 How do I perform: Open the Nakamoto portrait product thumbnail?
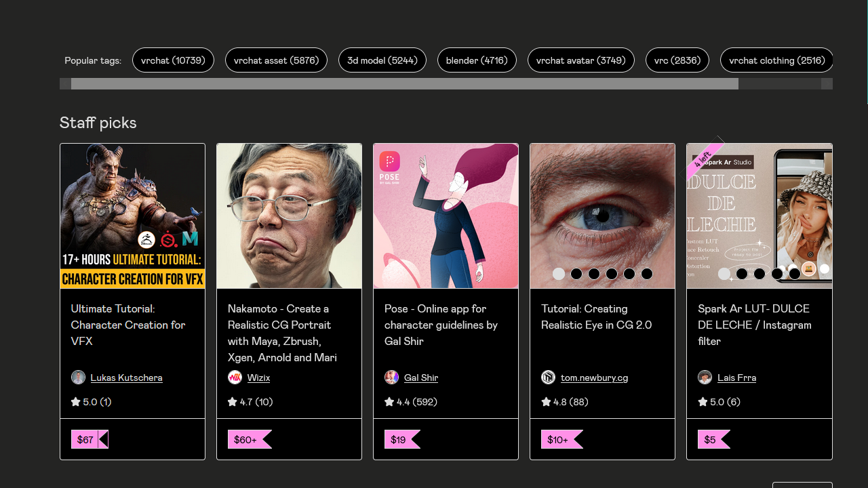pos(289,216)
